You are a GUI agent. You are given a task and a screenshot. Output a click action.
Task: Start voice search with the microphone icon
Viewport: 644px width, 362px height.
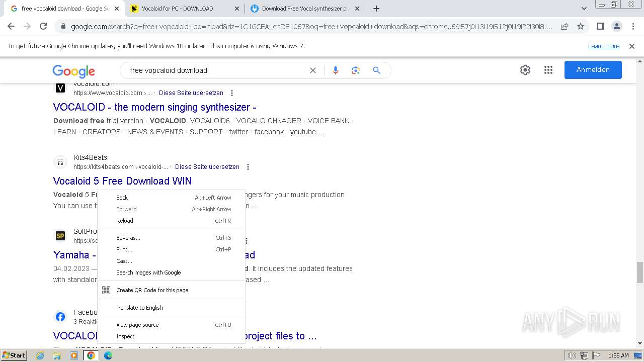[336, 70]
